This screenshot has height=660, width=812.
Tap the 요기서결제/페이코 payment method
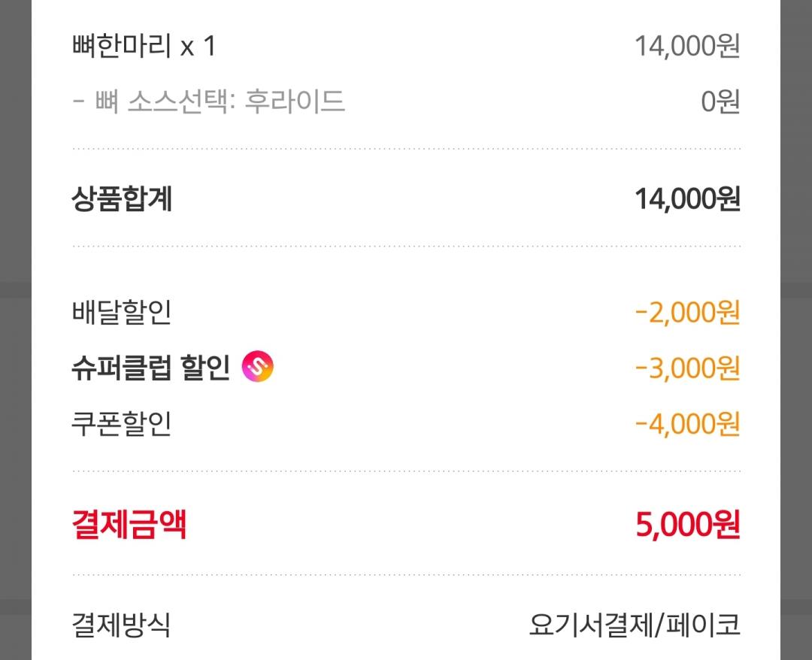[634, 625]
